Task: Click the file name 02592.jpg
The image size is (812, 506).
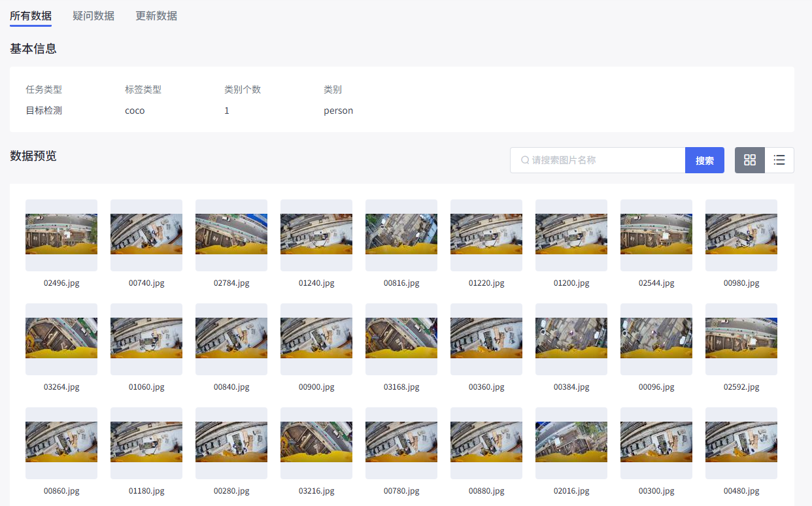Action: pyautogui.click(x=741, y=387)
